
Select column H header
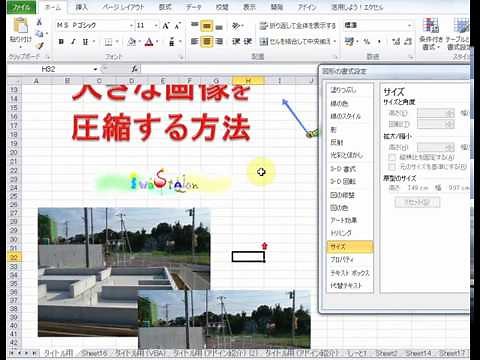pyautogui.click(x=248, y=81)
